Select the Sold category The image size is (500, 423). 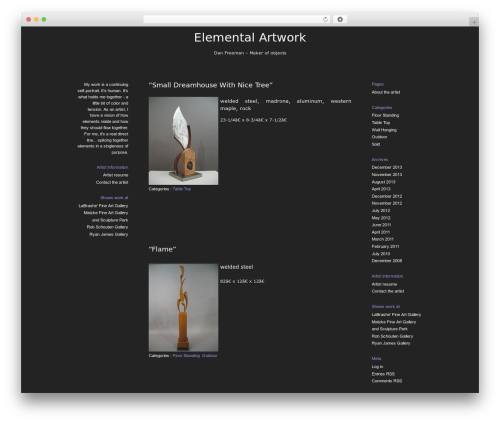click(x=376, y=144)
